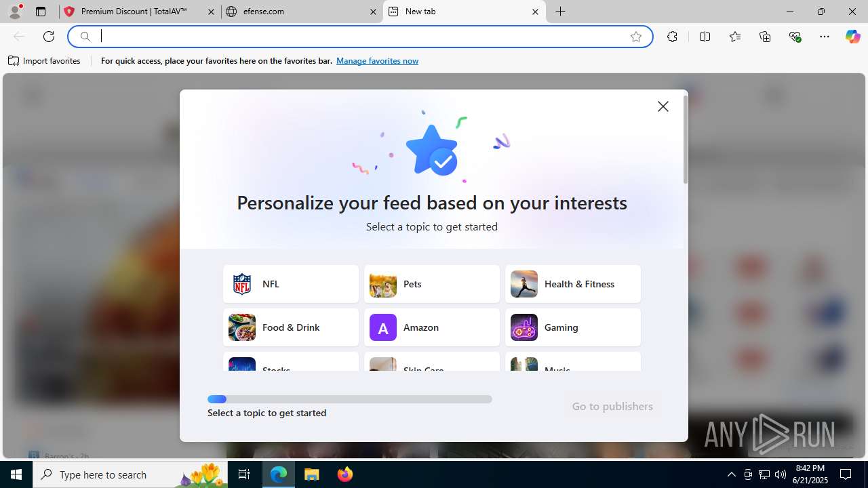The height and width of the screenshot is (488, 868).
Task: Open the Collections icon
Action: [765, 37]
